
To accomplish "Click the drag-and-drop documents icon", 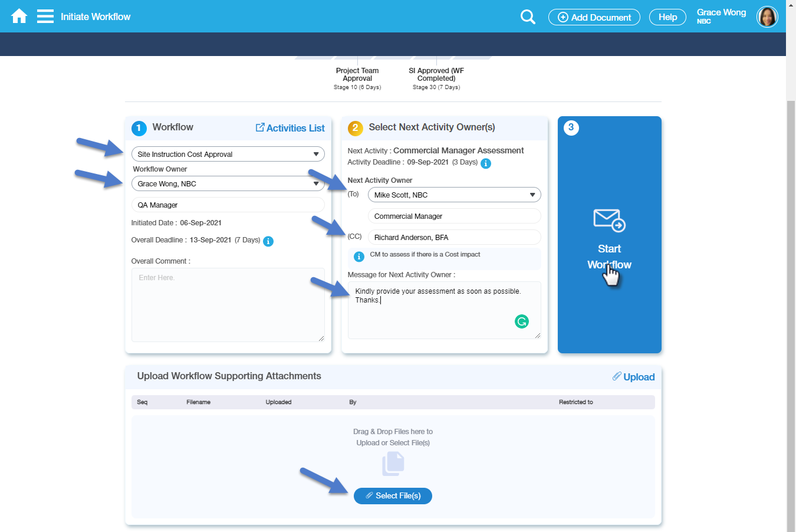I will [393, 464].
